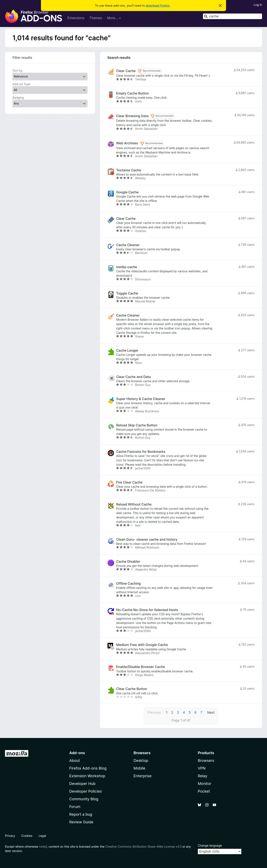Submit search with the arrow icon
The image size is (267, 868).
258,16
